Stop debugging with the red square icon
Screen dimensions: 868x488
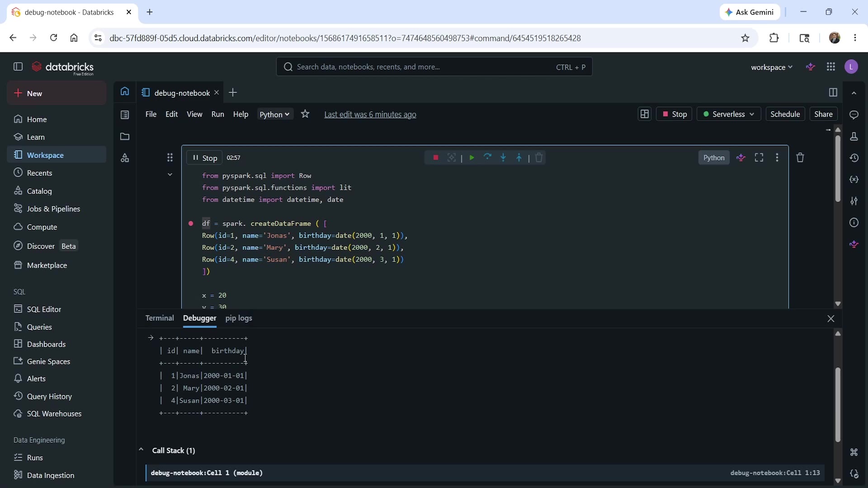(436, 158)
